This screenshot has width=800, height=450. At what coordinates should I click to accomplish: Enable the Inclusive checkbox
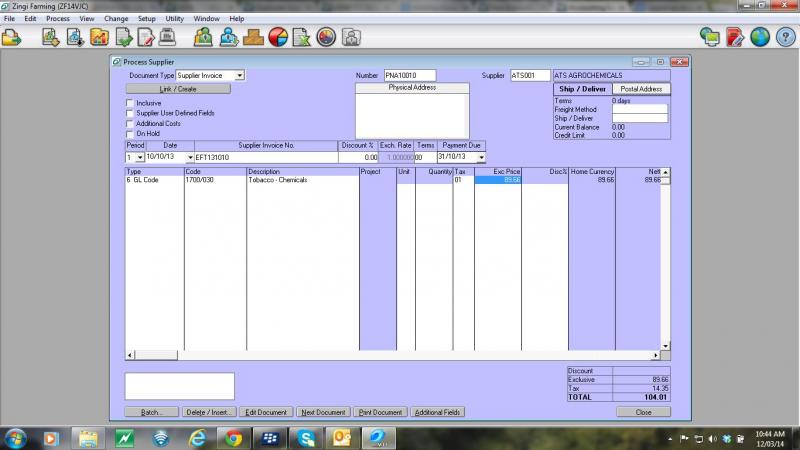(x=130, y=103)
